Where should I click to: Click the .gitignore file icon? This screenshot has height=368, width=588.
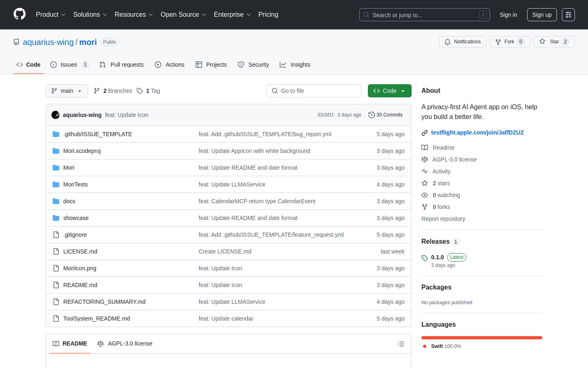click(56, 235)
